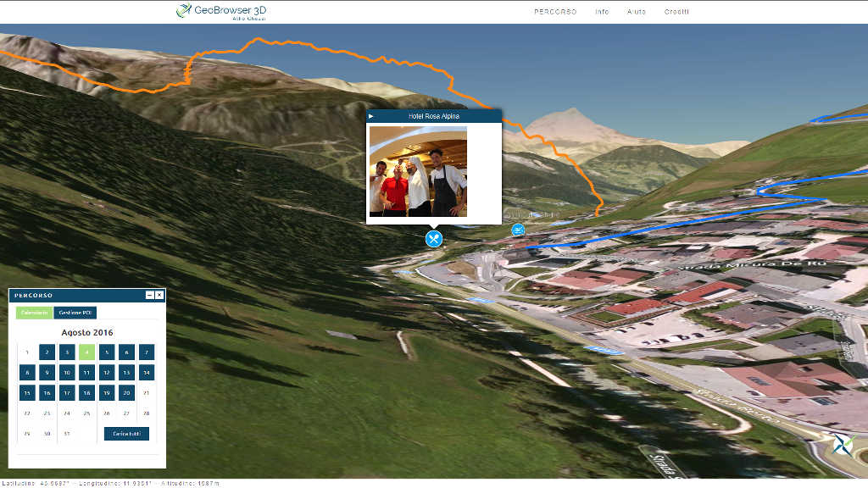Click the restaurant fork-and-knife map marker

point(434,239)
